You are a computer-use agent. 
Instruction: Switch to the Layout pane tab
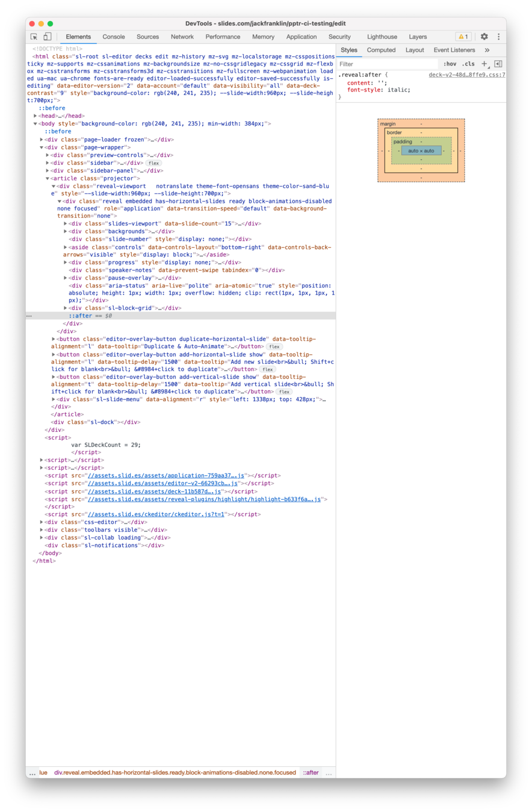[415, 50]
